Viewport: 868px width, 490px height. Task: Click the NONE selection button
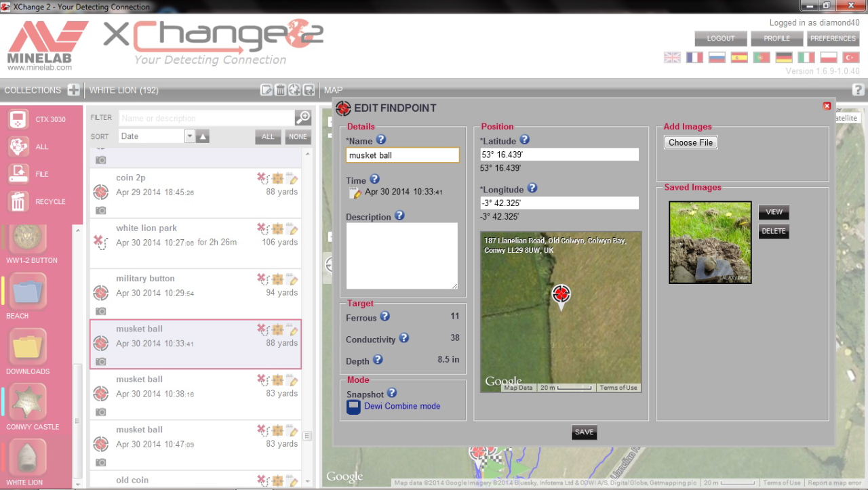click(x=298, y=136)
